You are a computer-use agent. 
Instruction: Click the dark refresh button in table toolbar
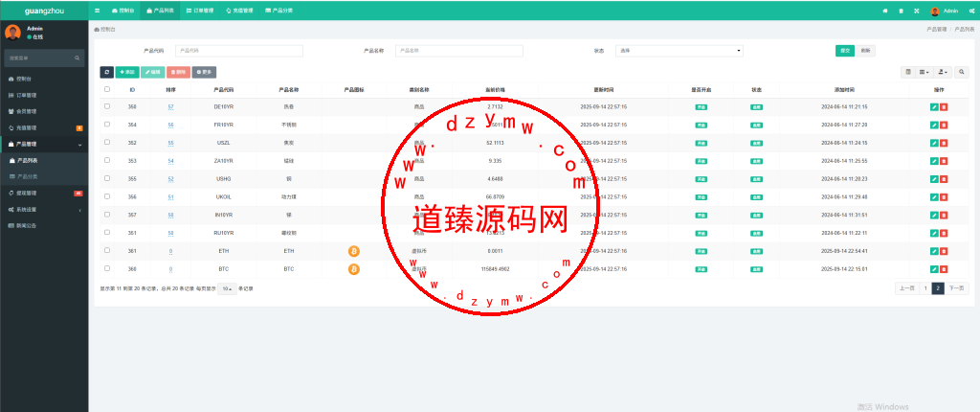[107, 73]
